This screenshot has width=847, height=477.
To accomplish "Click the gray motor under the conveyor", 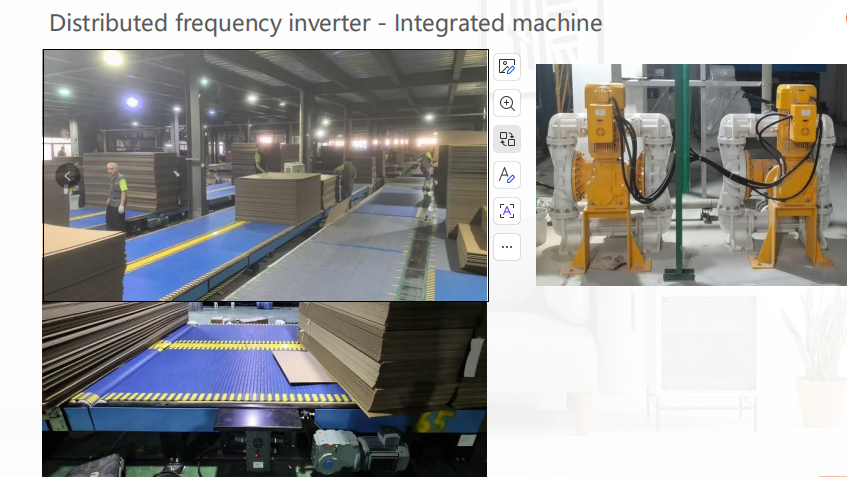I will [358, 450].
